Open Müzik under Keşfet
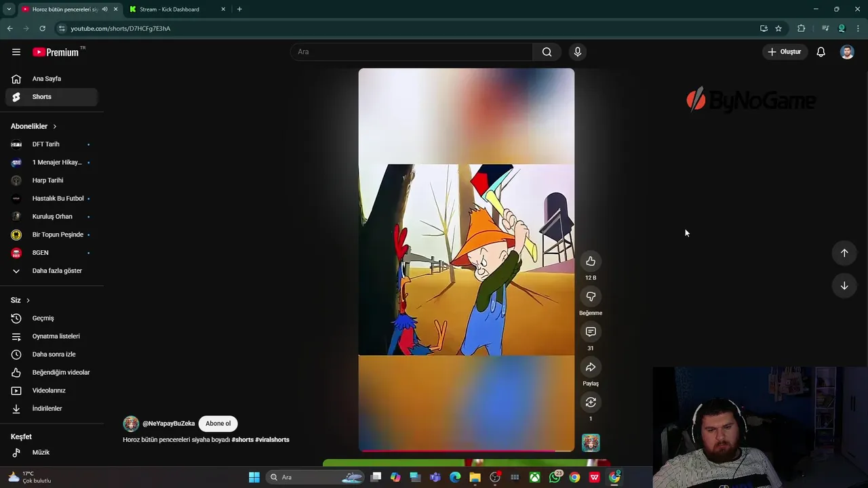This screenshot has height=488, width=868. tap(52, 453)
